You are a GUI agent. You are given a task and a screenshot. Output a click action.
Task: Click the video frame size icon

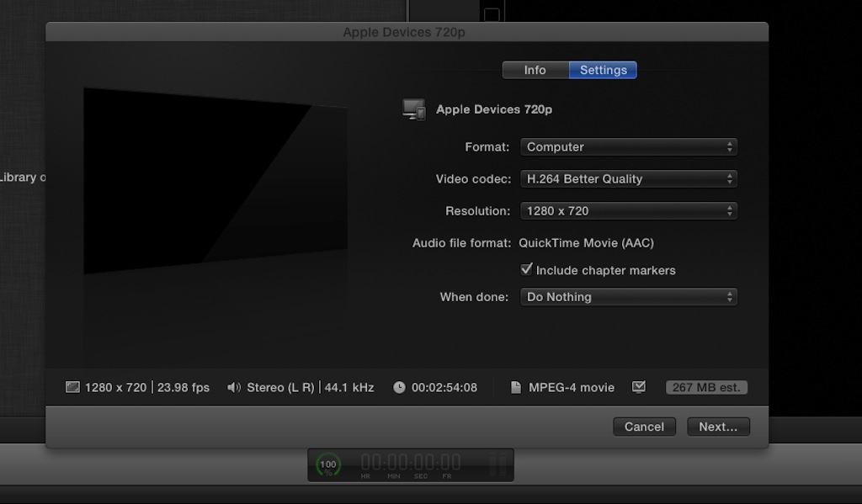pos(72,387)
